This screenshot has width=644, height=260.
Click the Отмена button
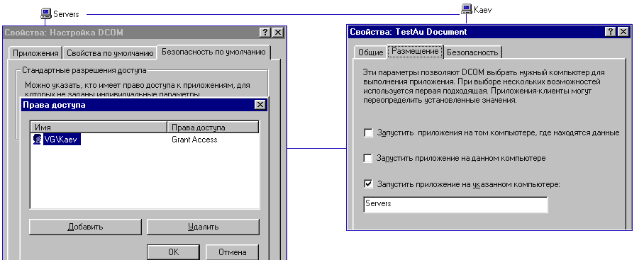pyautogui.click(x=232, y=252)
